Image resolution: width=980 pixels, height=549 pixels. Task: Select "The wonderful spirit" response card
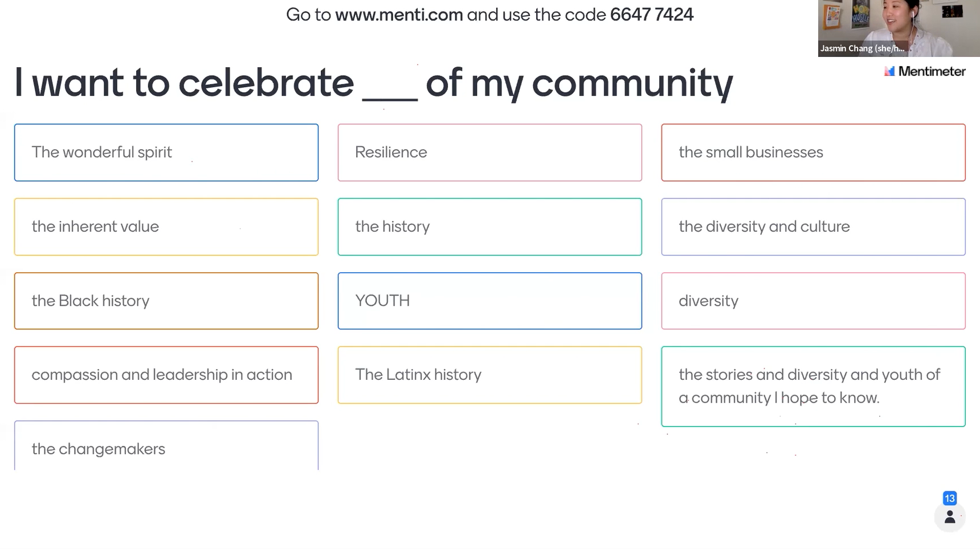[x=166, y=153]
